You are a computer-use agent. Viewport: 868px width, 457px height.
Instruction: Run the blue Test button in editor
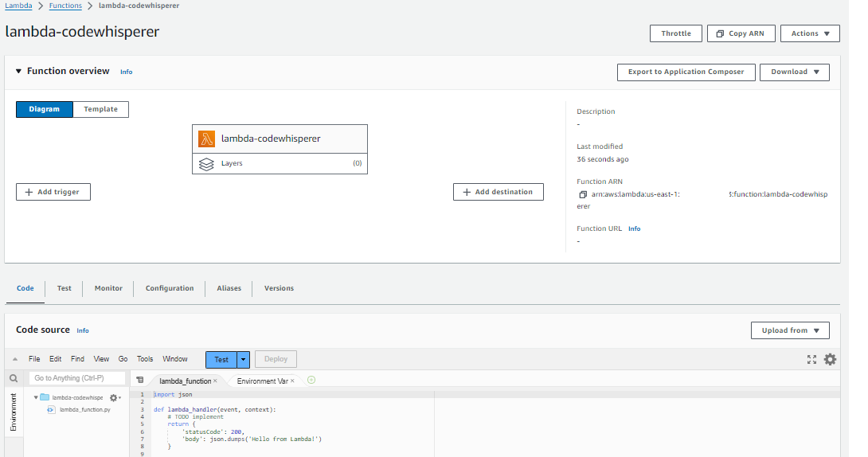coord(221,360)
